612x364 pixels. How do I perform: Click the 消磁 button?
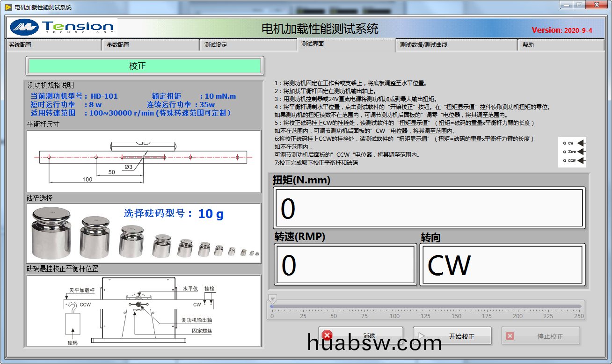(x=361, y=336)
